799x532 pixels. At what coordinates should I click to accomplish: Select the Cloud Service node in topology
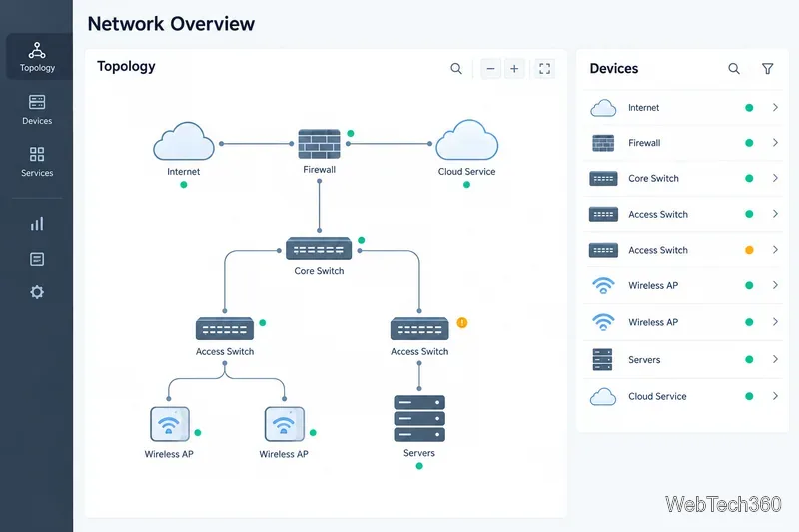[x=466, y=141]
